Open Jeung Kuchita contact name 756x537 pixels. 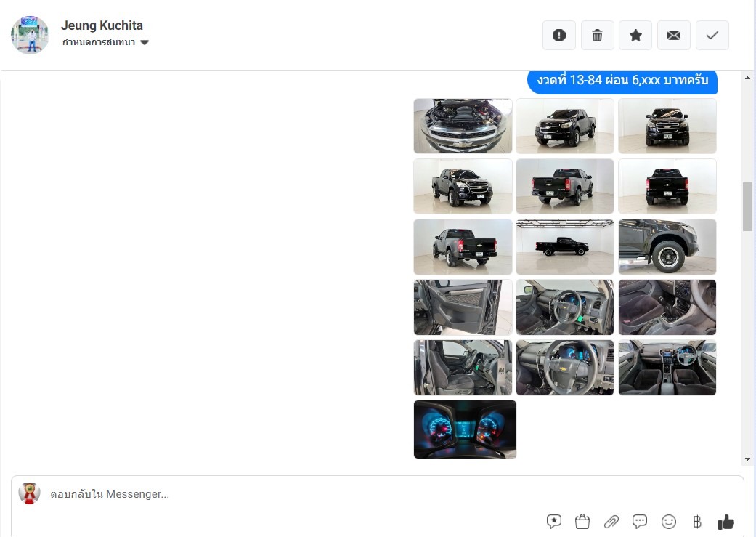click(x=102, y=25)
